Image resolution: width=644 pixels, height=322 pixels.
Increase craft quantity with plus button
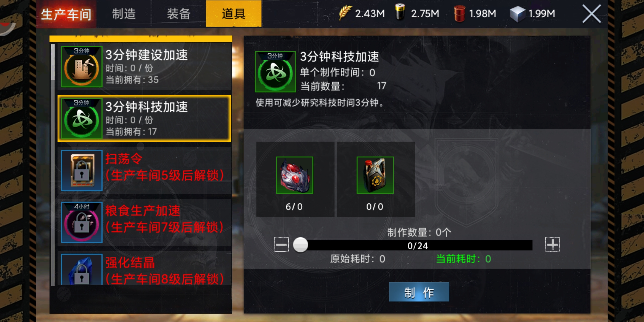[x=552, y=244]
